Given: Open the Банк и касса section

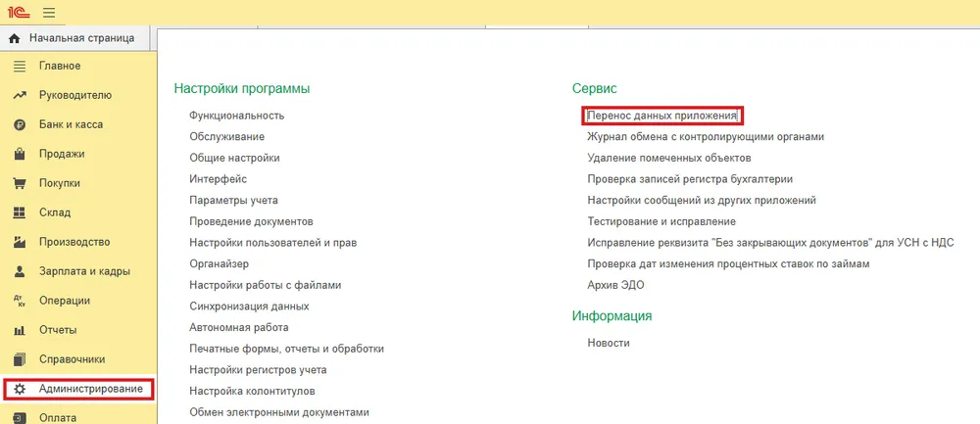Looking at the screenshot, I should click(x=71, y=125).
